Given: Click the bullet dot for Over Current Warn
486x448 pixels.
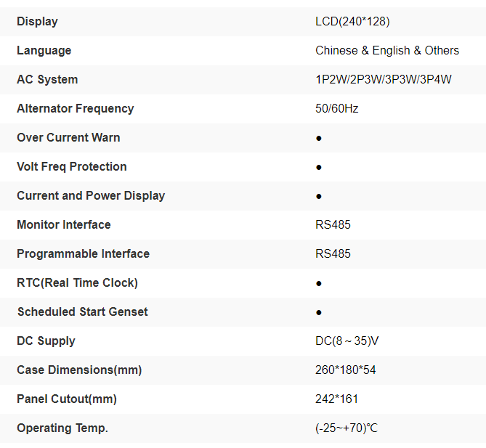Looking at the screenshot, I should (x=319, y=138).
